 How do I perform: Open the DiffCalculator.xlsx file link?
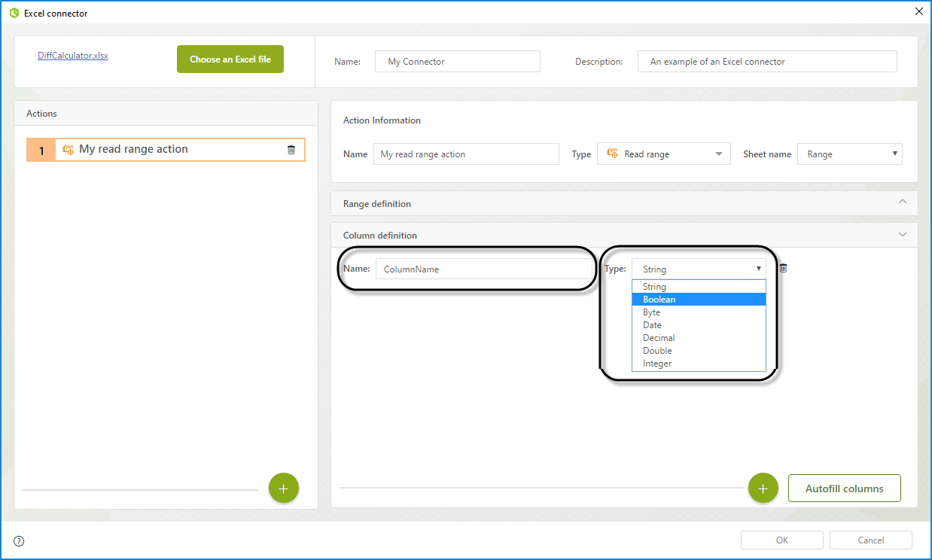(73, 56)
